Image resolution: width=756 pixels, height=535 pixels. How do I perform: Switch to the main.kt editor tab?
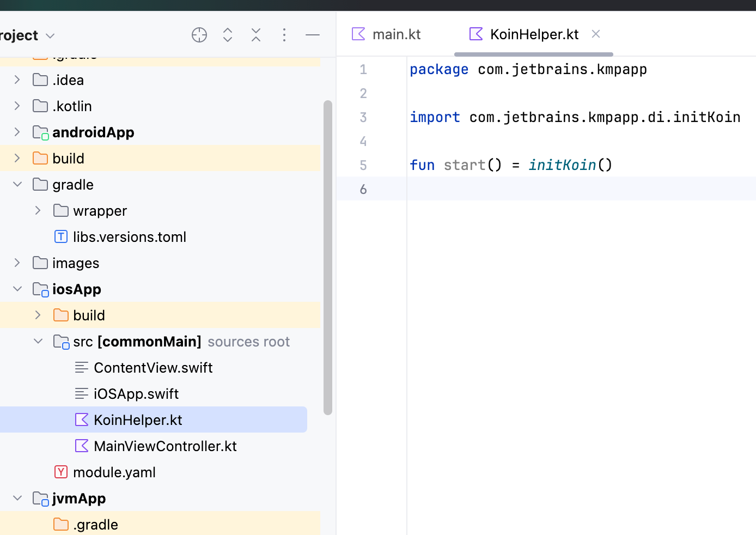(x=386, y=34)
